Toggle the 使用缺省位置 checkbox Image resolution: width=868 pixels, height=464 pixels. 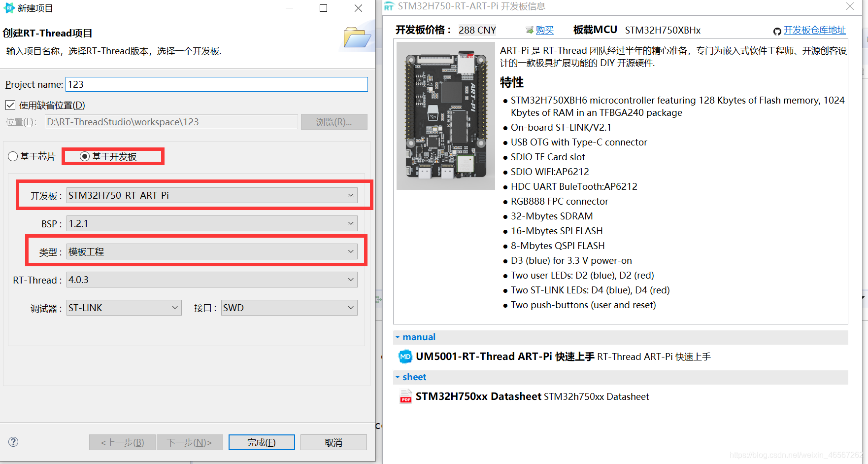click(10, 105)
